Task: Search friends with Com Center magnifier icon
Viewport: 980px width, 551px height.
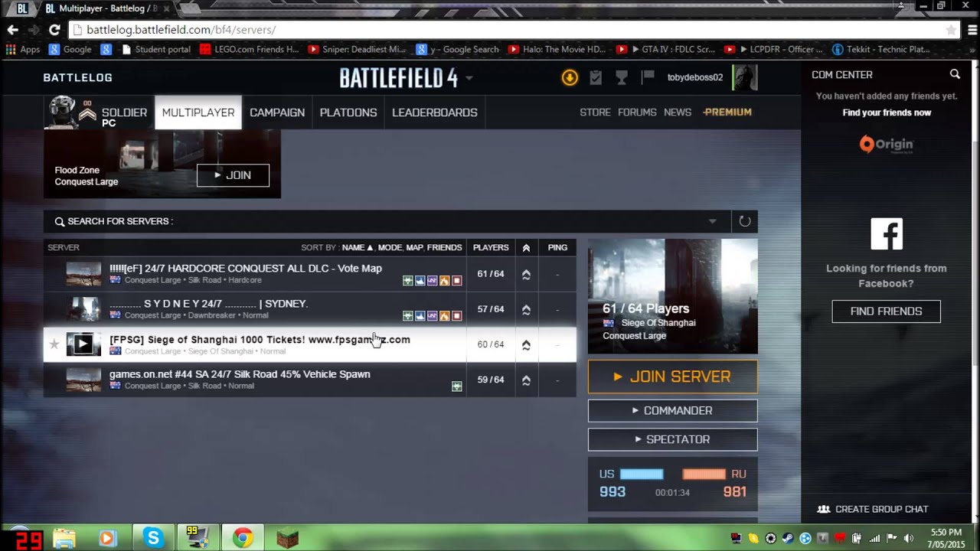Action: (x=955, y=74)
